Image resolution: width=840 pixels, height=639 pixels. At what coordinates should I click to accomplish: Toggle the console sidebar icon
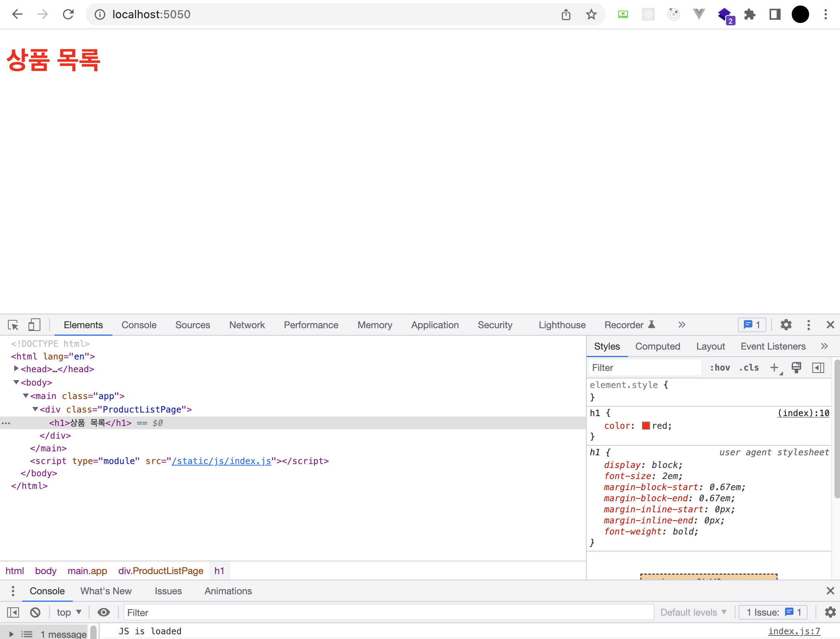[x=13, y=612]
